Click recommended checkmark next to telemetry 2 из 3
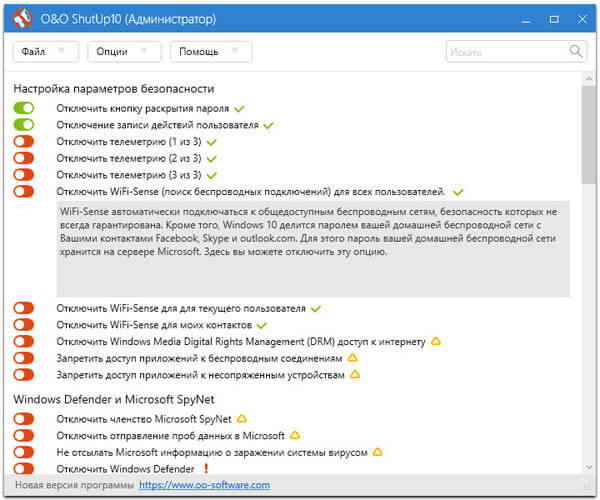Screen dimensions: 600x500 (x=211, y=159)
